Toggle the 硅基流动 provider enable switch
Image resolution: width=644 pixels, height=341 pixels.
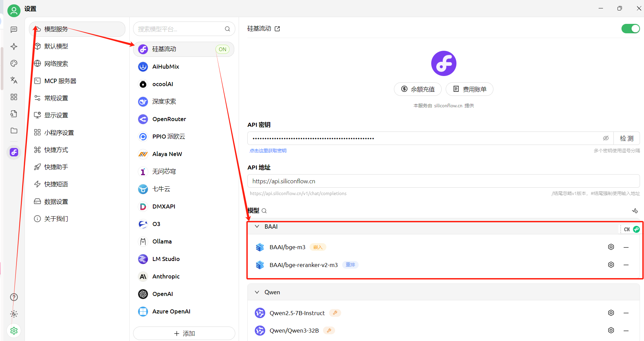click(x=631, y=29)
